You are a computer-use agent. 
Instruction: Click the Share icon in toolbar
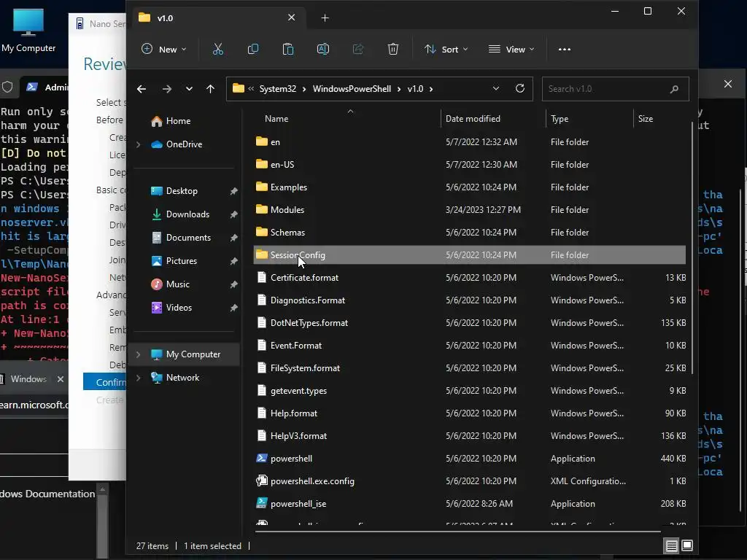tap(357, 49)
